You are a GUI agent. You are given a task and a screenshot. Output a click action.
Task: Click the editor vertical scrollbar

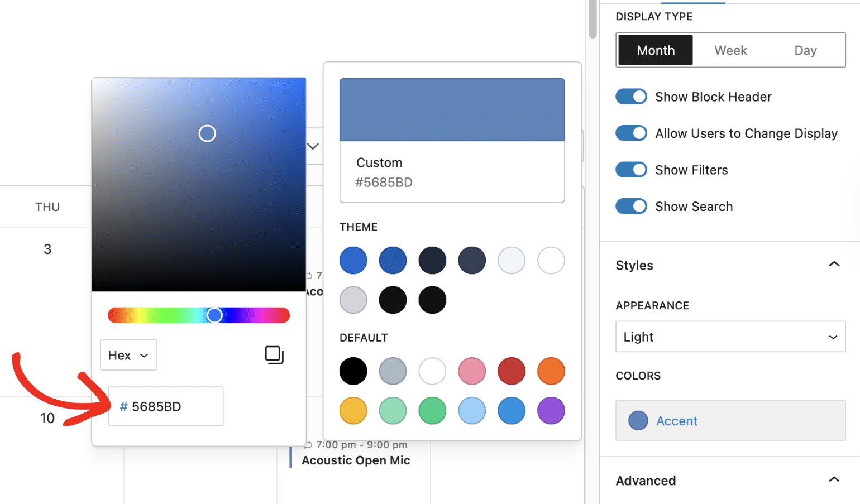point(593,20)
